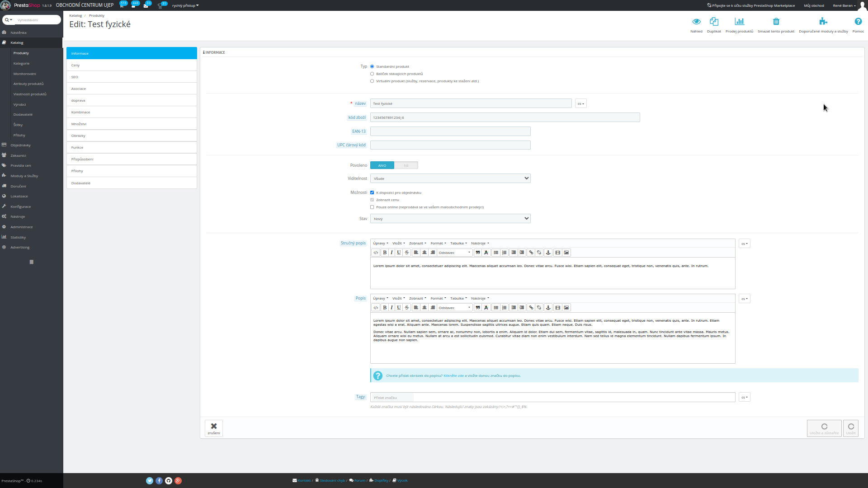This screenshot has height=488, width=868.
Task: Open Stav condition dropdown
Action: coord(450,219)
